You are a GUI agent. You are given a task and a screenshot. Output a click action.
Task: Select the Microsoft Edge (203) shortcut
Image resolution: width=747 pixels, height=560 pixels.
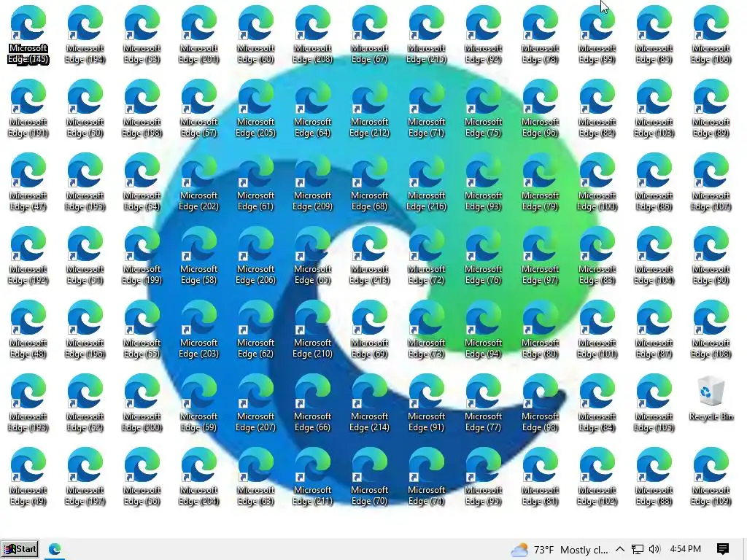tap(198, 330)
